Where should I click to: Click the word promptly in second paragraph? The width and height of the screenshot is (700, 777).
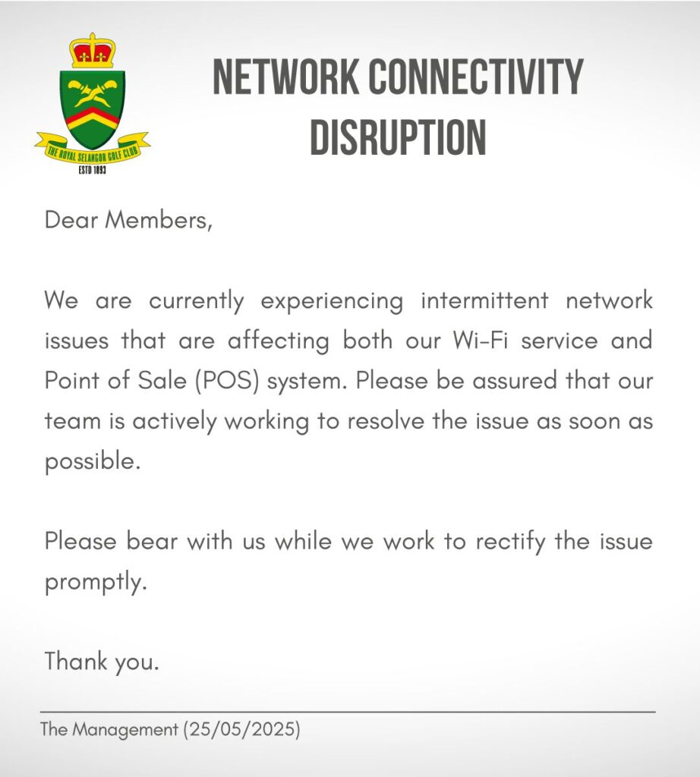pyautogui.click(x=96, y=582)
